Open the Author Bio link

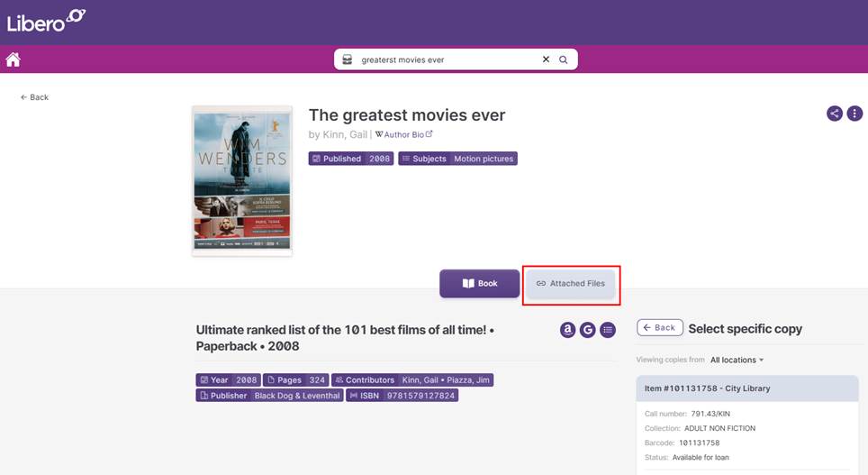(403, 134)
